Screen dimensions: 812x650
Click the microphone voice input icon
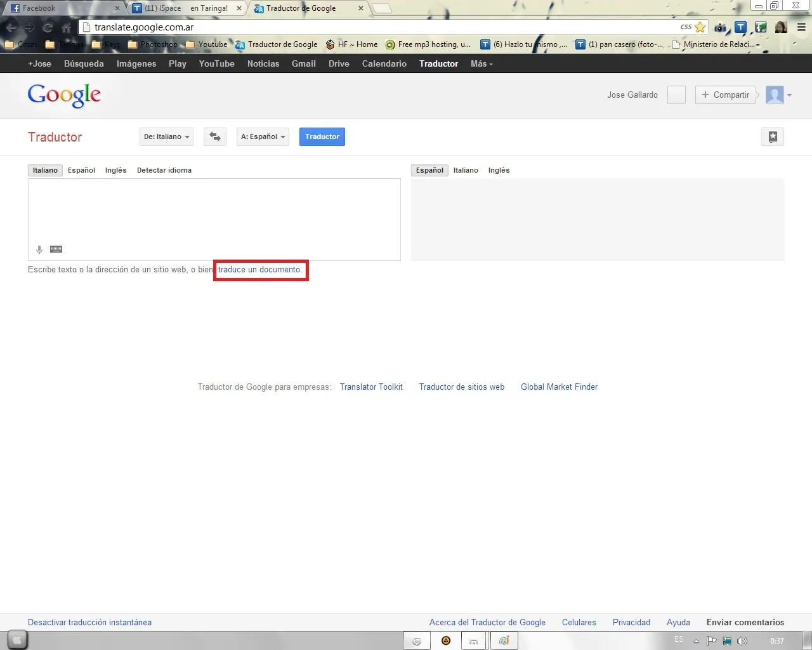click(x=39, y=249)
